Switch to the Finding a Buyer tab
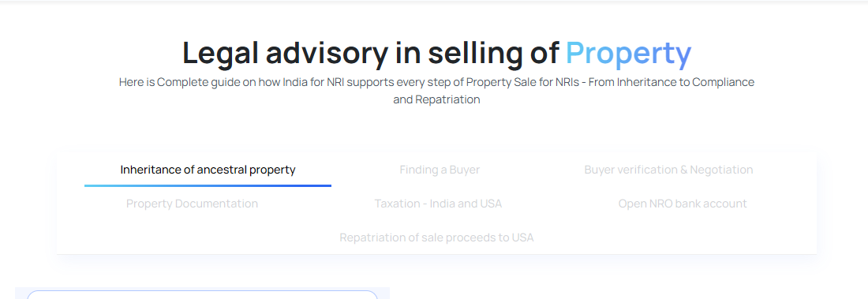Screen dimensions: 868x299 point(440,170)
